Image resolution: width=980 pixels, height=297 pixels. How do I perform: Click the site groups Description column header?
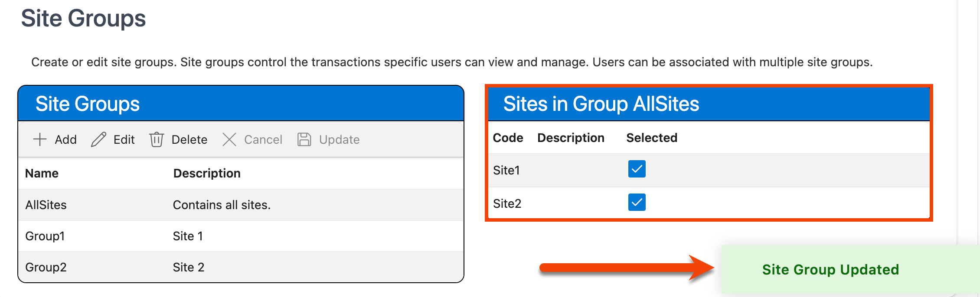tap(207, 173)
